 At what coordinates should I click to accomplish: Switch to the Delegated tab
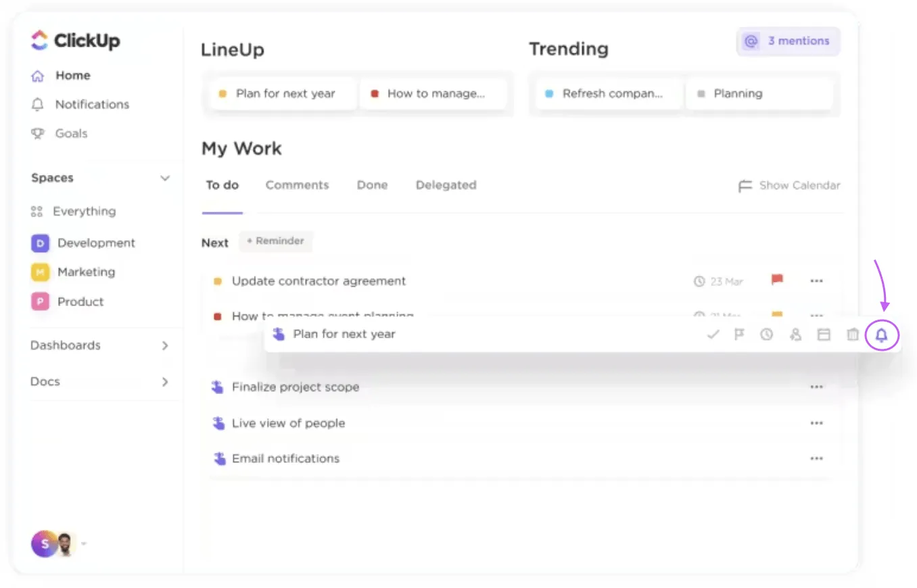pos(446,185)
